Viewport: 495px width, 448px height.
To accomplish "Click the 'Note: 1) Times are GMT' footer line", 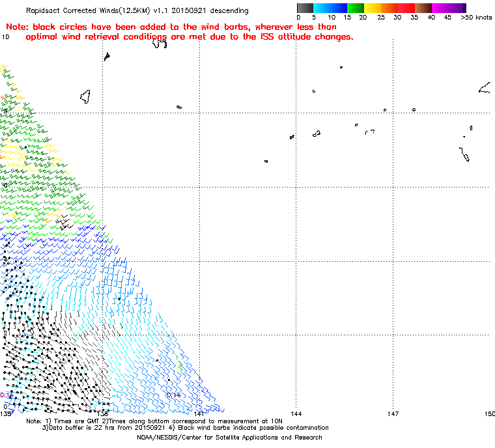I will [154, 421].
